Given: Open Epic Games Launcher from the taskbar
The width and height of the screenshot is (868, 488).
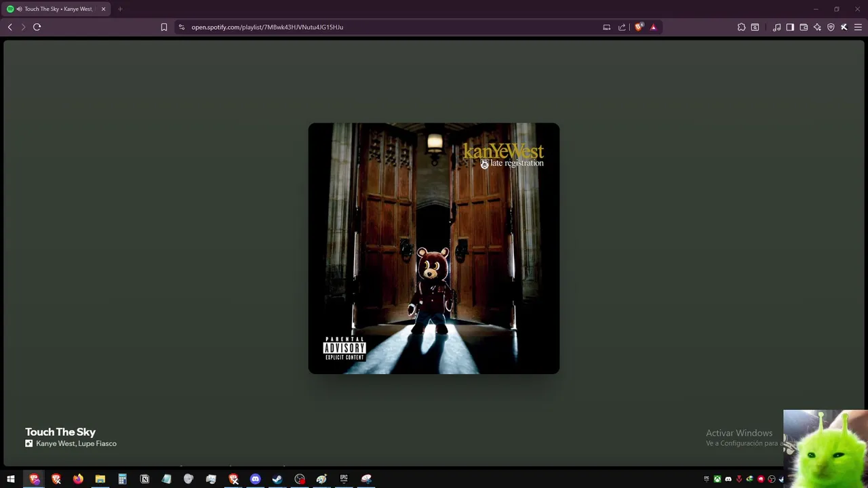Looking at the screenshot, I should [344, 479].
